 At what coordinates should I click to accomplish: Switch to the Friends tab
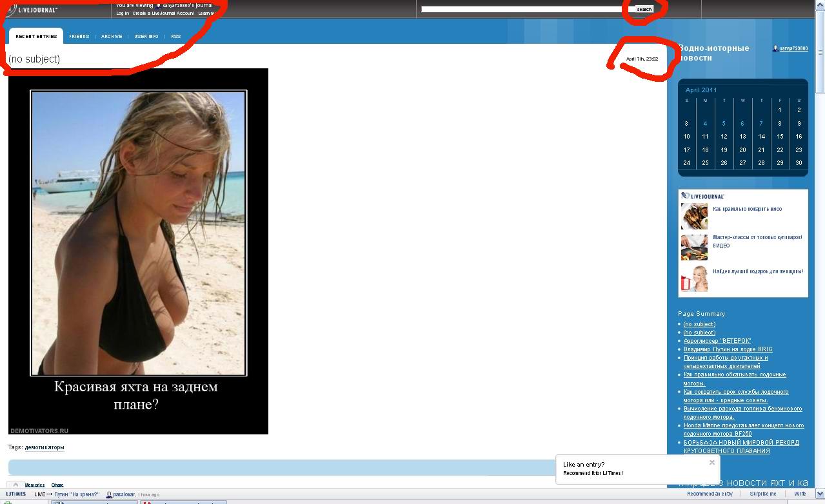[79, 37]
